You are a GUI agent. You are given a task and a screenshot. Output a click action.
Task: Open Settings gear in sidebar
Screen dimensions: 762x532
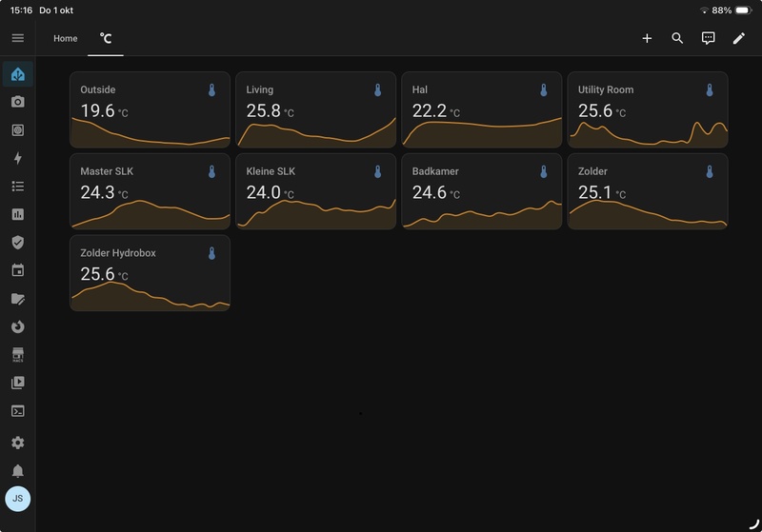18,443
